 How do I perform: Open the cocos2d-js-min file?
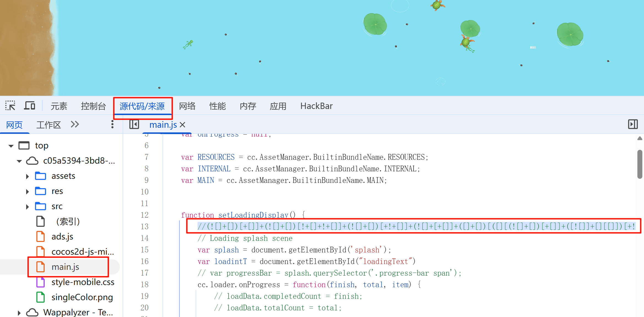[82, 252]
